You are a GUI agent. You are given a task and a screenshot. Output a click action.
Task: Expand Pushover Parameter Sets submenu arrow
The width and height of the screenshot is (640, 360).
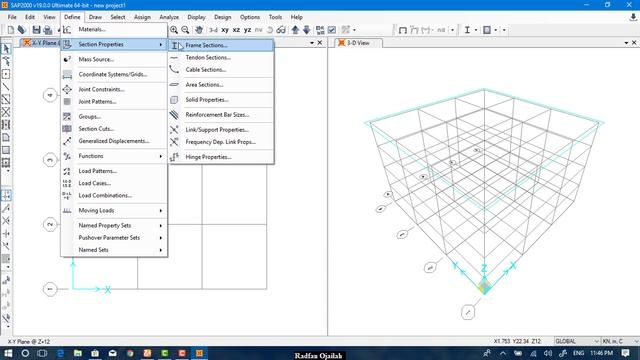pos(161,238)
